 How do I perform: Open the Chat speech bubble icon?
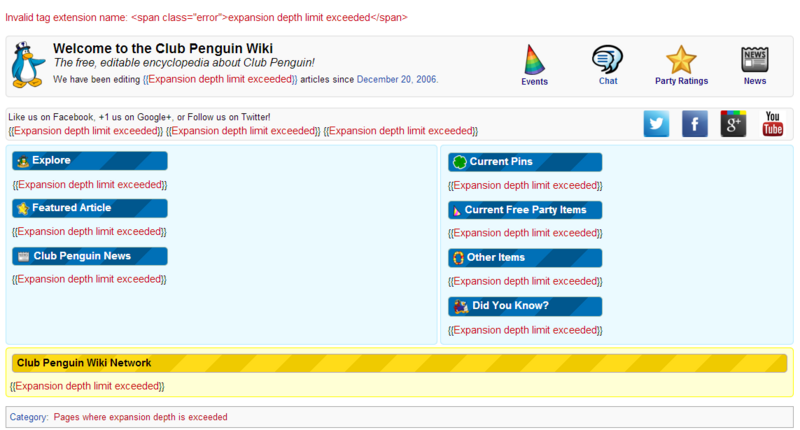click(607, 59)
